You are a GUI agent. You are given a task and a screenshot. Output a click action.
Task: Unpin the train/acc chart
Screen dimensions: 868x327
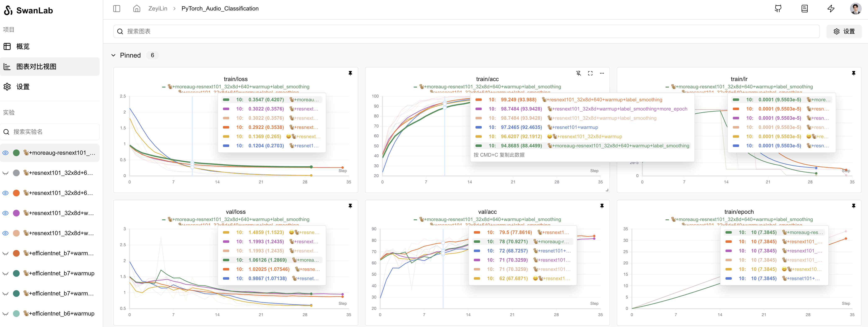point(578,73)
